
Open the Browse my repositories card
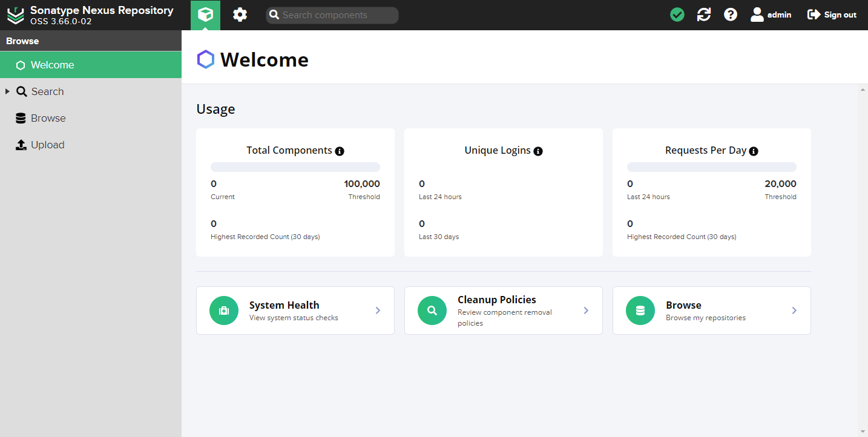(x=711, y=310)
